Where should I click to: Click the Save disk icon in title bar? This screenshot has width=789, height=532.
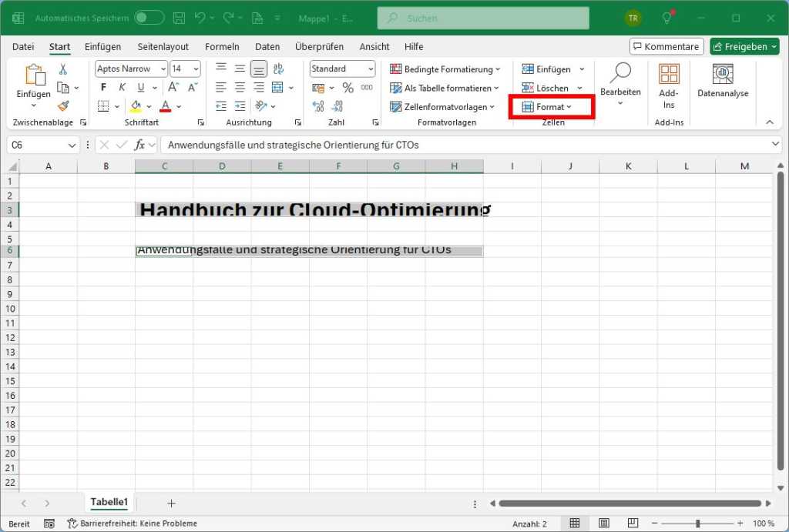point(179,18)
